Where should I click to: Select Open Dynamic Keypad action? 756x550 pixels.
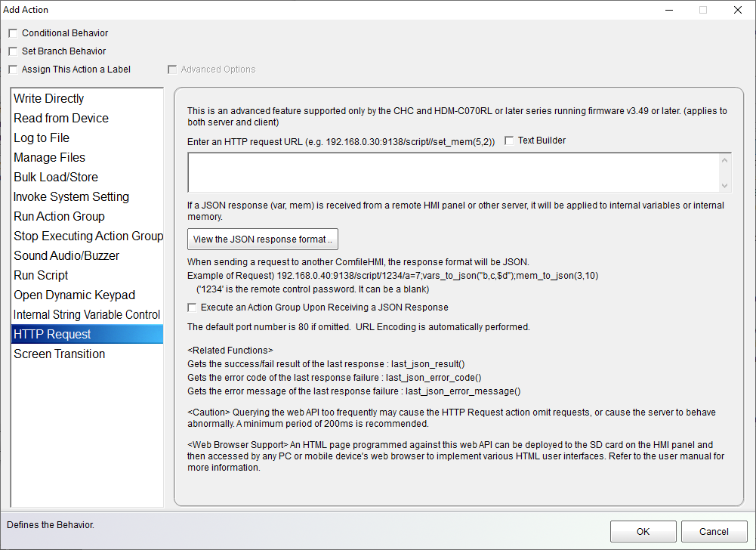tap(74, 295)
